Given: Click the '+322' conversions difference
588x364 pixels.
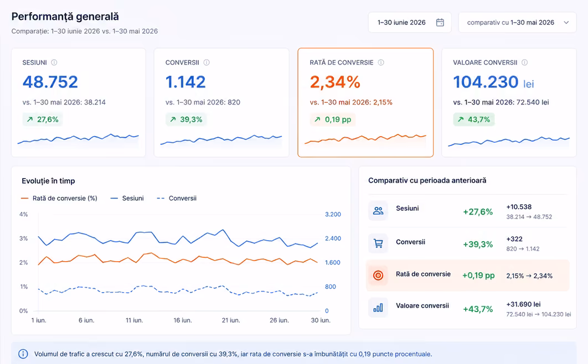Looking at the screenshot, I should 514,239.
